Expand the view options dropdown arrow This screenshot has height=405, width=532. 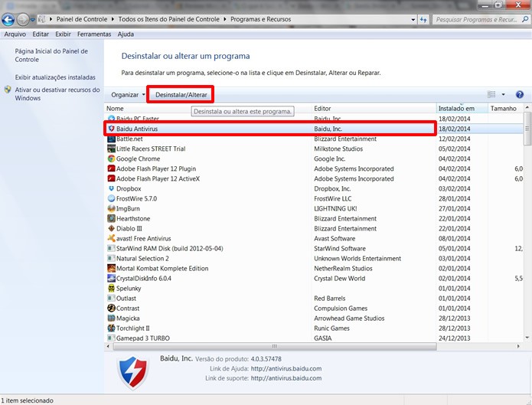tap(503, 94)
